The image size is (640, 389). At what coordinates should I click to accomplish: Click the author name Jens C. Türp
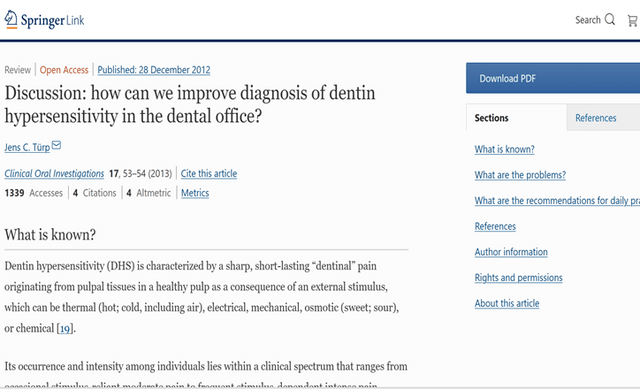tap(27, 147)
